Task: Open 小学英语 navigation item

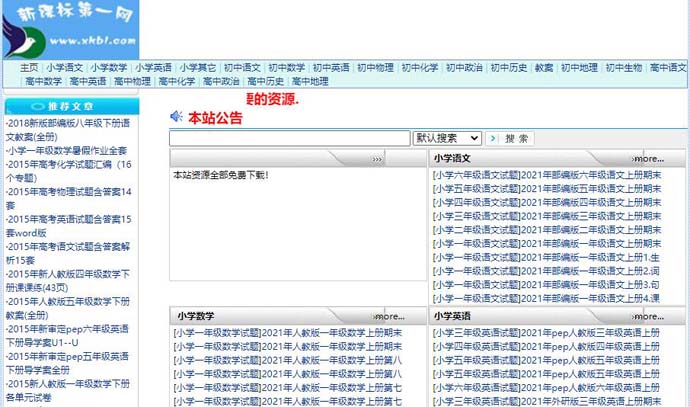Action: [153, 68]
